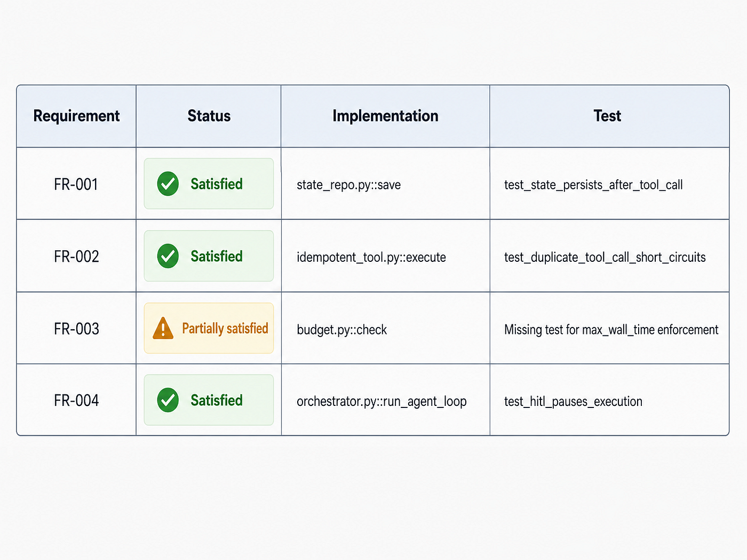Select the FR-001 Satisfied status badge
This screenshot has width=747, height=560.
pos(209,183)
